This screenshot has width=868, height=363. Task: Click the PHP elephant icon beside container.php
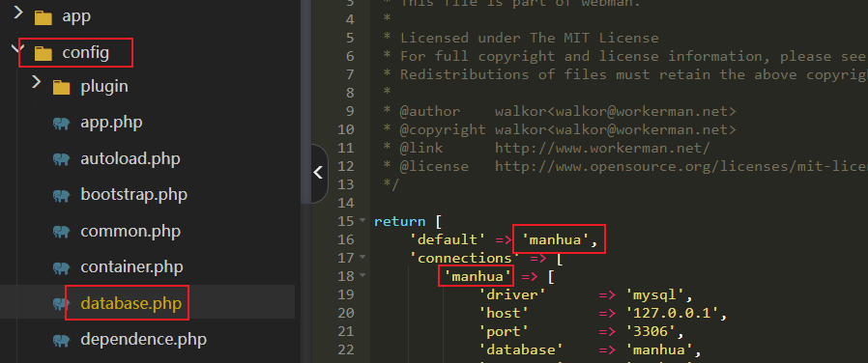coord(62,268)
